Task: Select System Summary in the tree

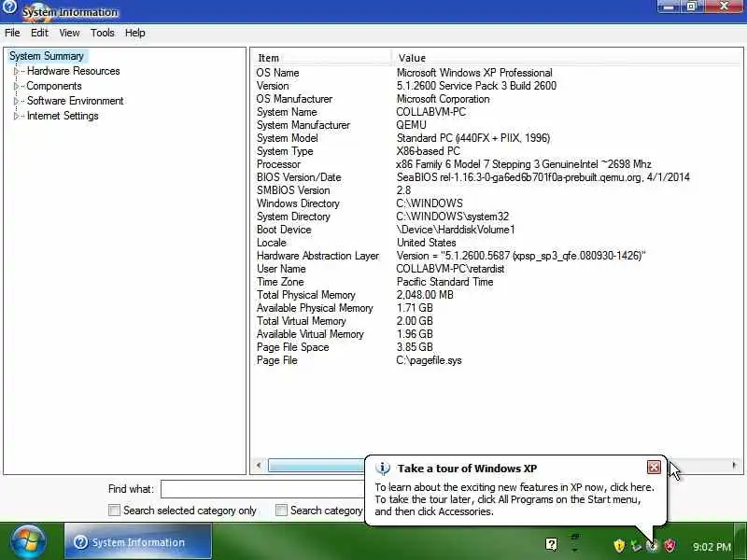Action: click(x=47, y=56)
